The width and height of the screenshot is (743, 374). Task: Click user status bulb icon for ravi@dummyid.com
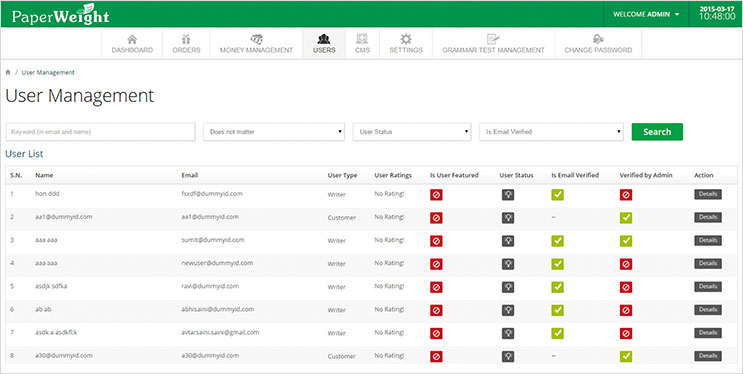(508, 287)
